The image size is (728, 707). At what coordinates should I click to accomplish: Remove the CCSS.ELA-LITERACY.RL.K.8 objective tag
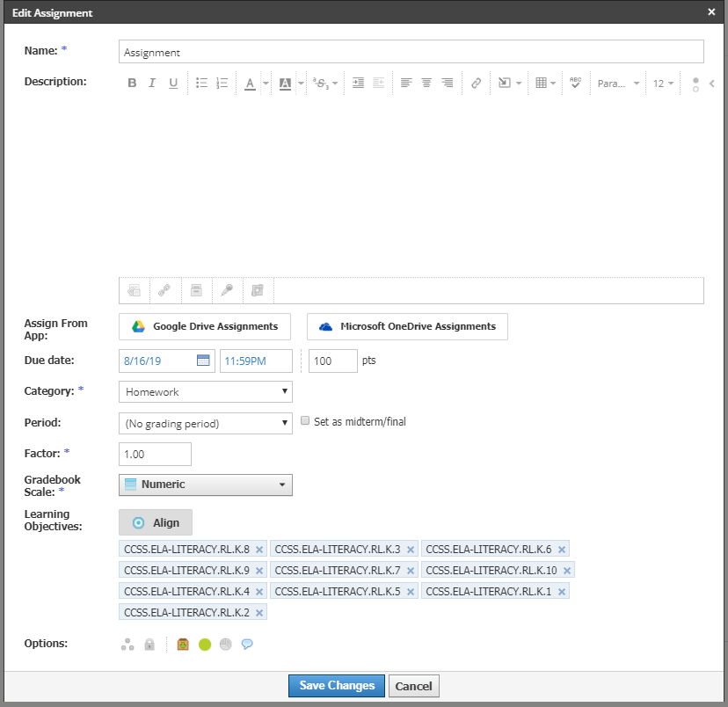tap(259, 550)
